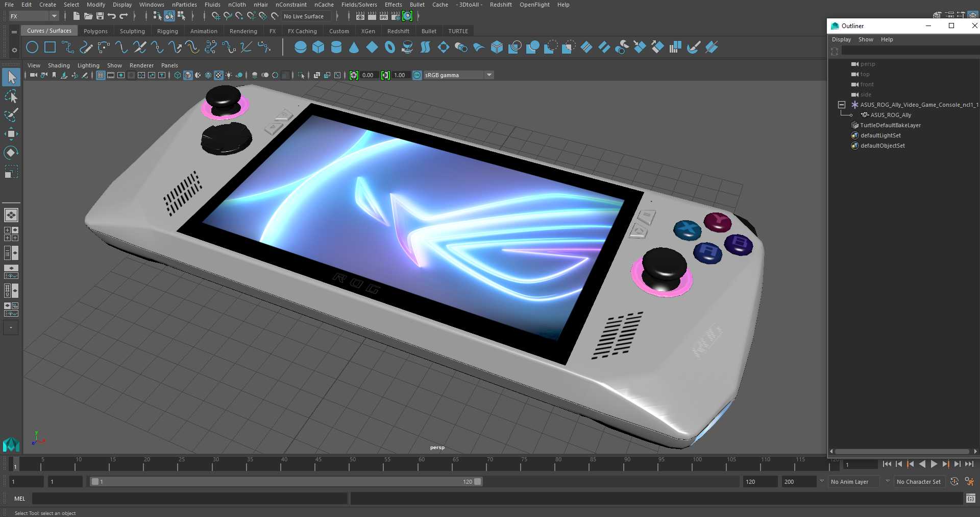The image size is (980, 517).
Task: Toggle viewport grid display
Action: tap(101, 75)
